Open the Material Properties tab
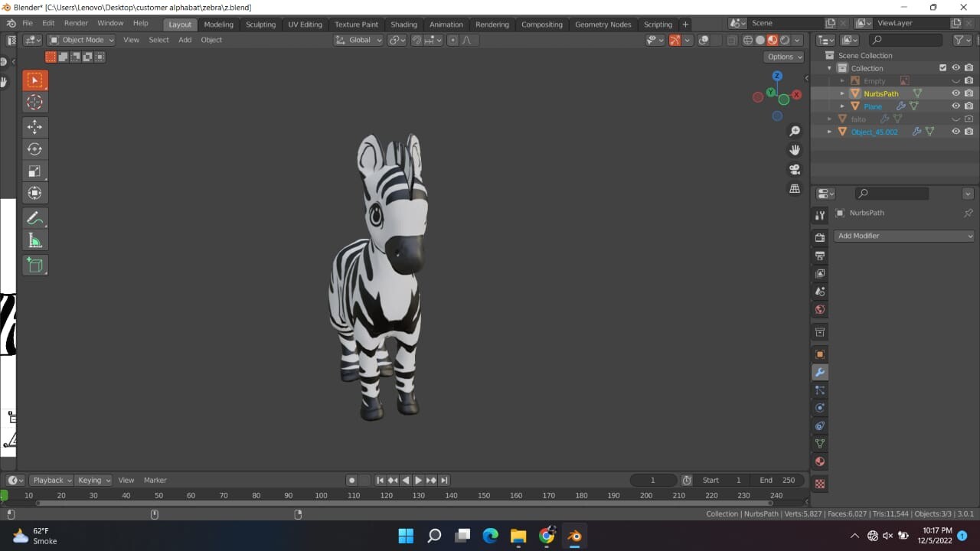The image size is (980, 551). tap(819, 461)
